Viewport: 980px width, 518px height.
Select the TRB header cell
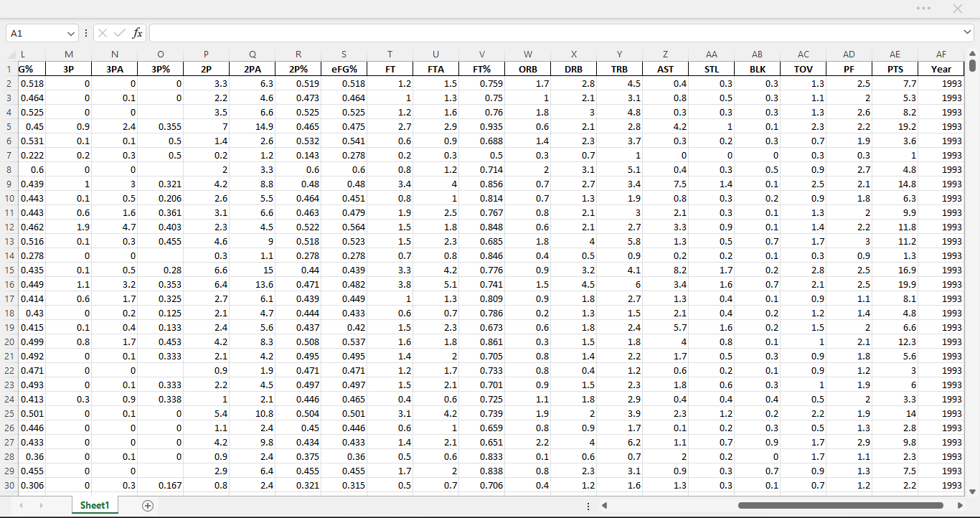(x=620, y=69)
